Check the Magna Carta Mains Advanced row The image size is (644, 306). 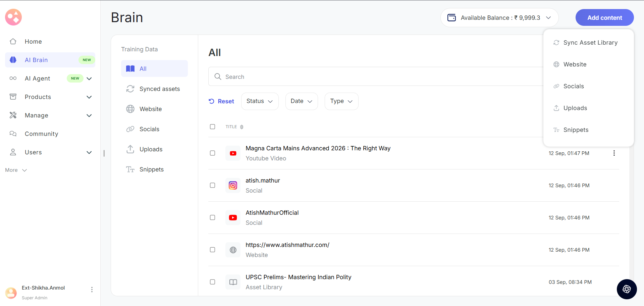tap(212, 153)
